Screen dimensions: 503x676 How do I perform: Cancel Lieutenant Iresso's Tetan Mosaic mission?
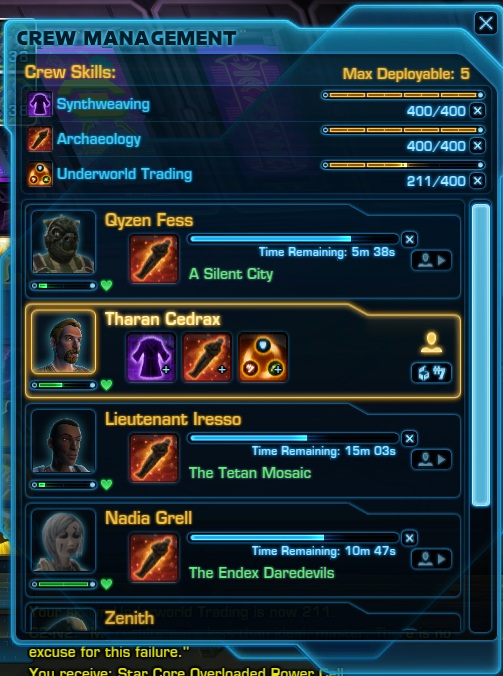409,438
